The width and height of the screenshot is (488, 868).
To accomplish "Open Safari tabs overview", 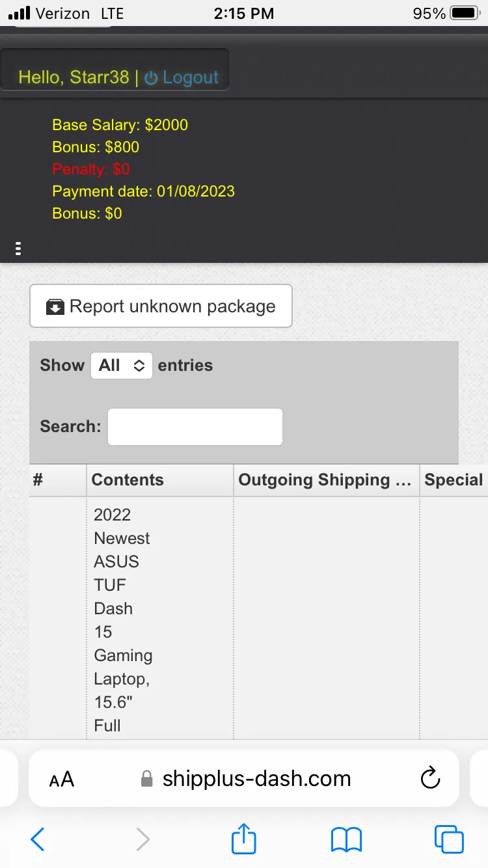I will point(449,839).
